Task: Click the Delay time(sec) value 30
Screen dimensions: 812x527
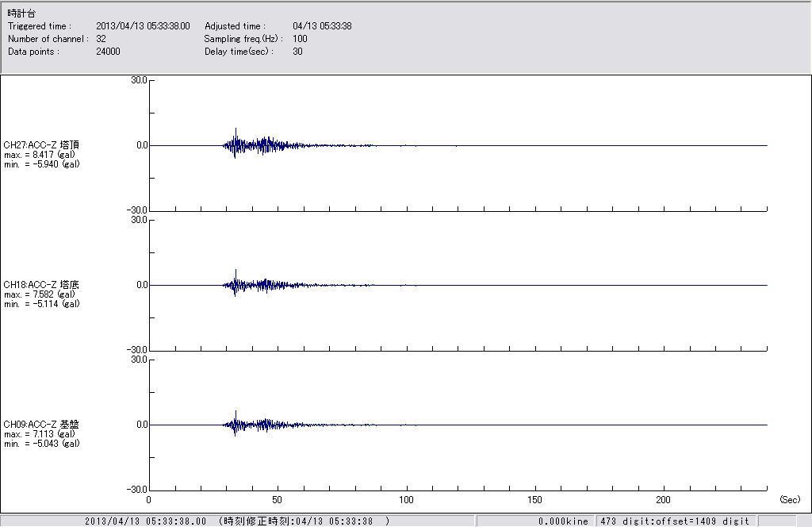Action: coord(297,52)
